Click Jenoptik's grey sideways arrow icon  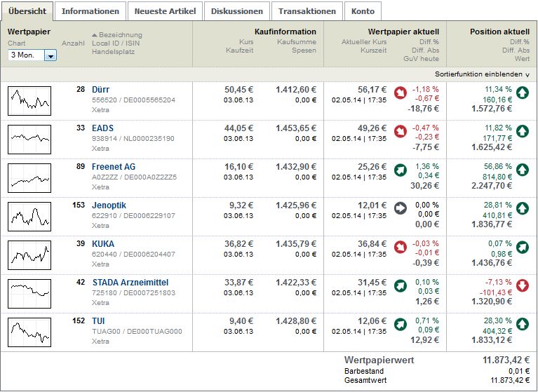pos(401,208)
